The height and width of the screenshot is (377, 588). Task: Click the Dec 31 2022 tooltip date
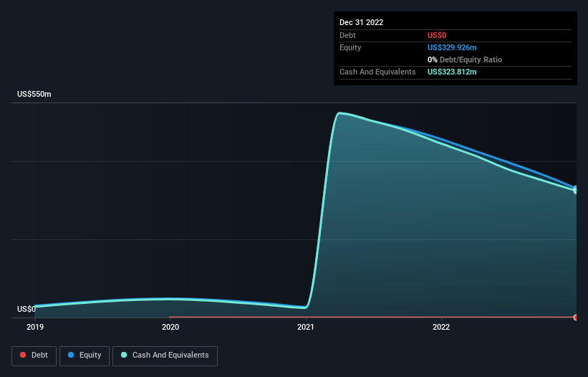tap(361, 22)
